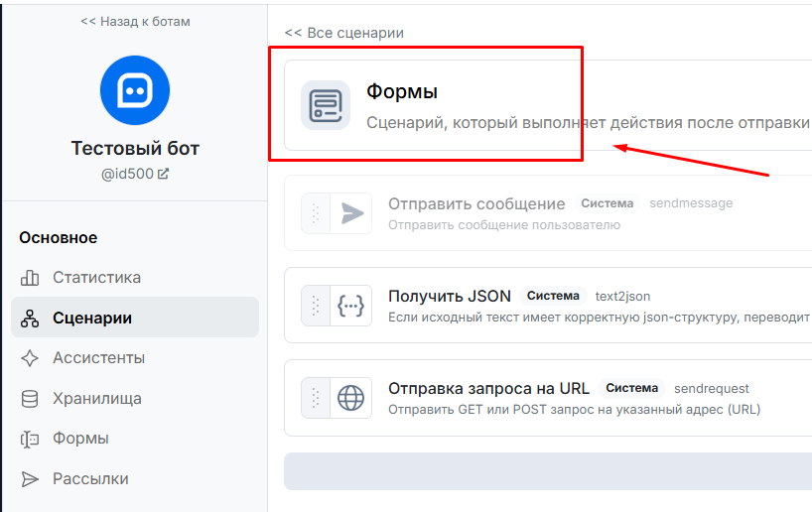Click the Основное section heading

(x=58, y=237)
